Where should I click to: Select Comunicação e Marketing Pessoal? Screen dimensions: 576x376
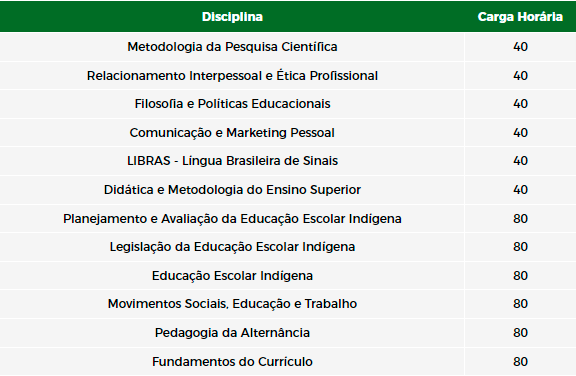(232, 133)
